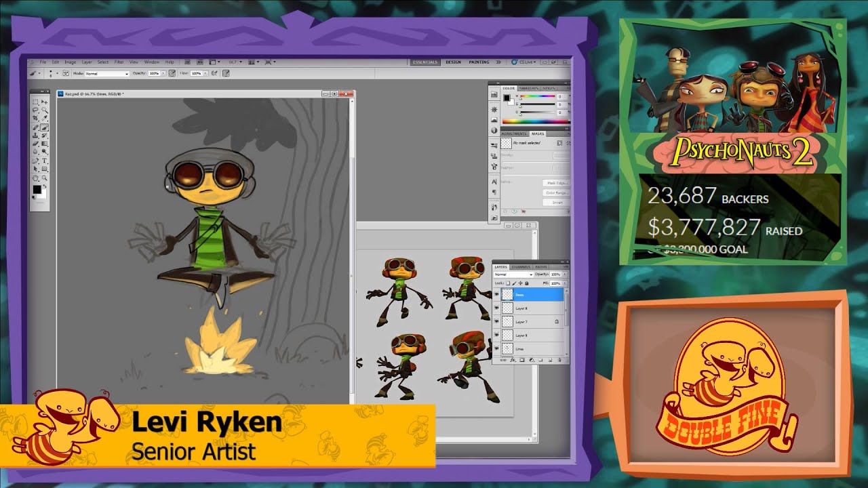Click Add layer mask icon
868x488 pixels.
click(522, 361)
